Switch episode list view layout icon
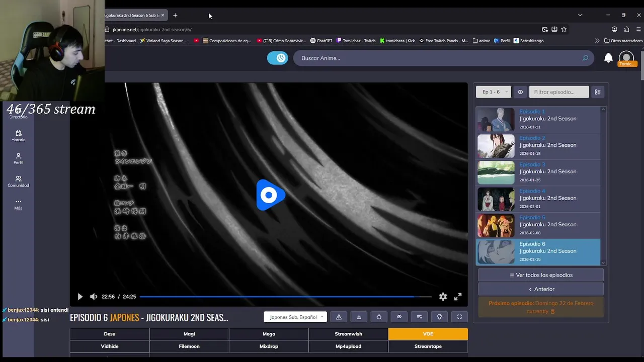Image resolution: width=644 pixels, height=362 pixels. coord(598,92)
